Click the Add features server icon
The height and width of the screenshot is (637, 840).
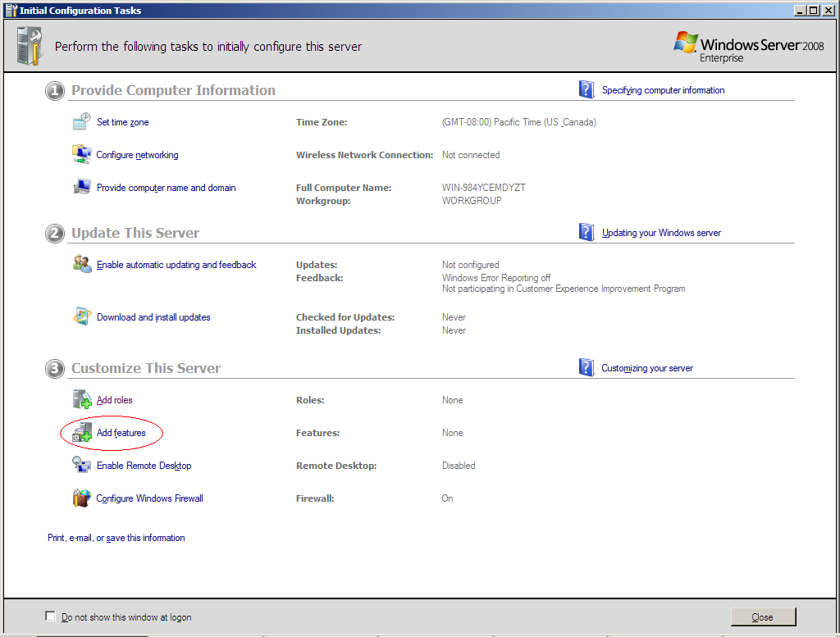click(x=82, y=433)
